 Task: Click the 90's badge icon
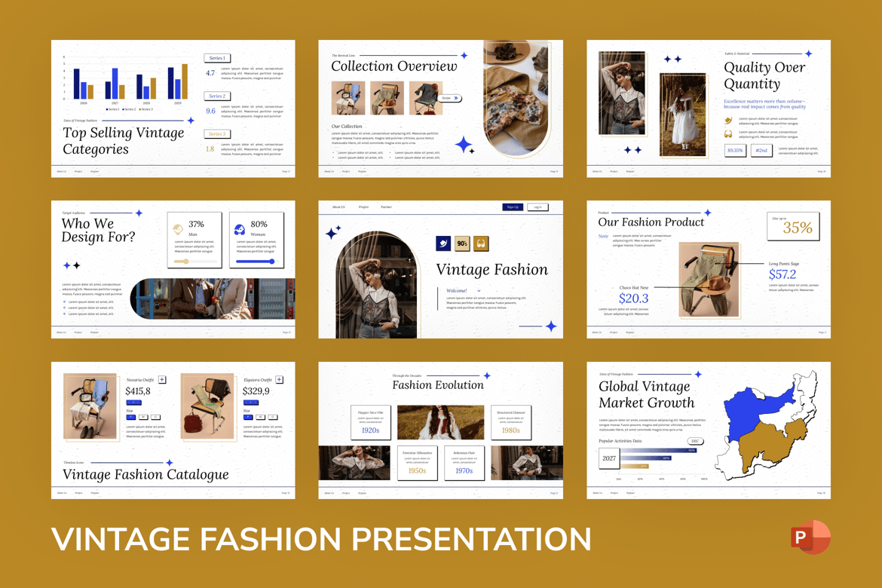click(x=462, y=243)
